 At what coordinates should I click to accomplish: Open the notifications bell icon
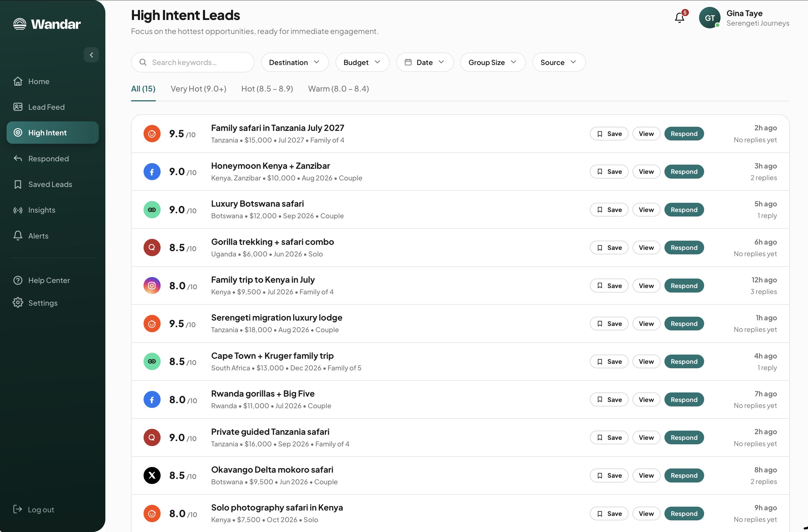point(679,18)
